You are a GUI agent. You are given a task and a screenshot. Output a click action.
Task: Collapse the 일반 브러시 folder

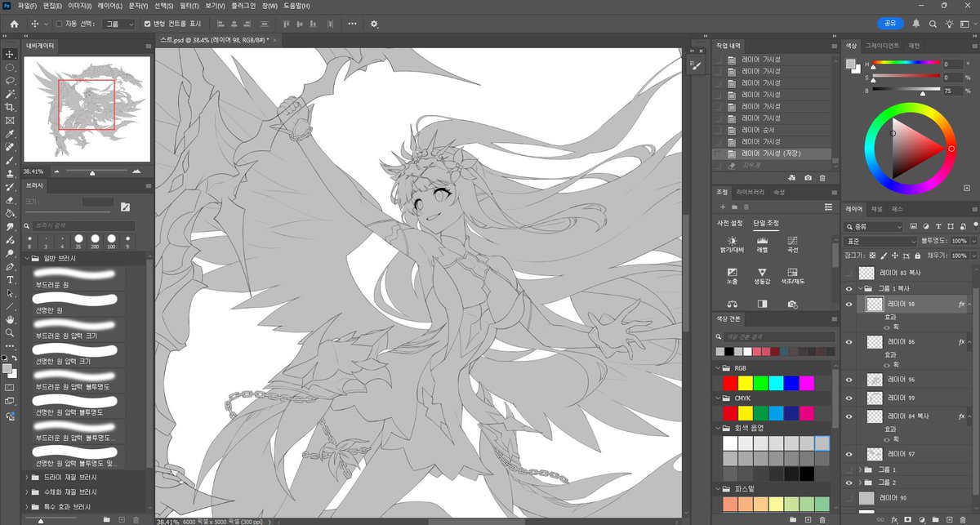pos(27,258)
